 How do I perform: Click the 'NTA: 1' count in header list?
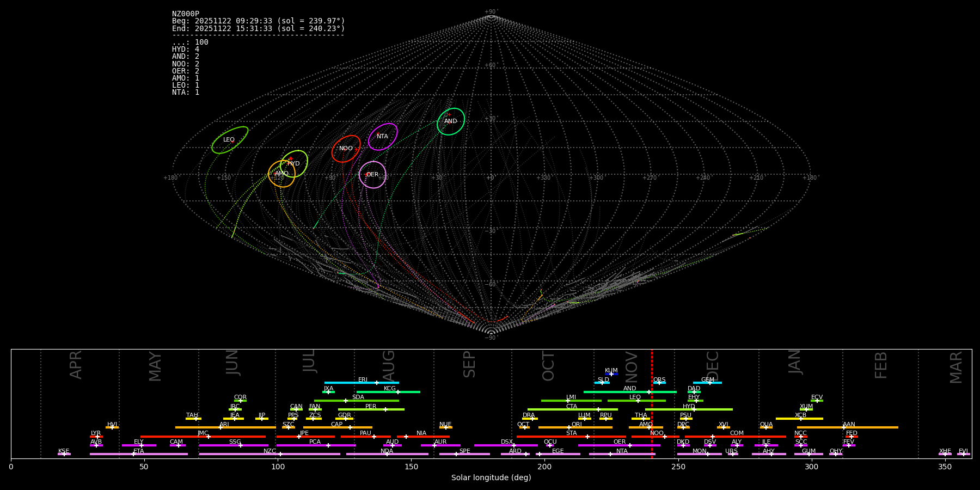pyautogui.click(x=186, y=92)
